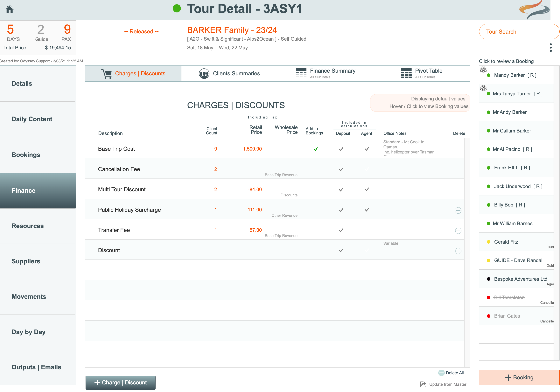Toggle Add to Bookings for Base Trip Cost

tap(316, 149)
